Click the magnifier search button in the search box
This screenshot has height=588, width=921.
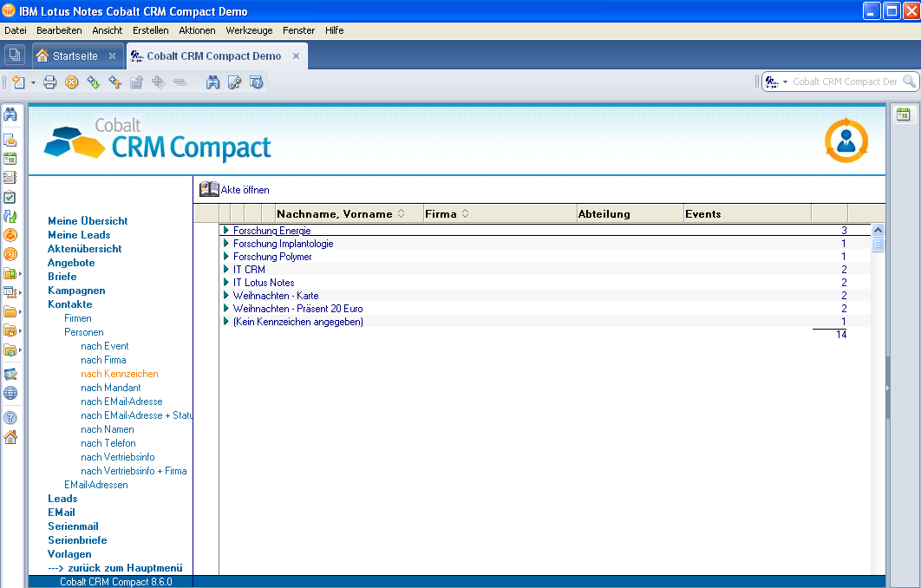point(909,82)
